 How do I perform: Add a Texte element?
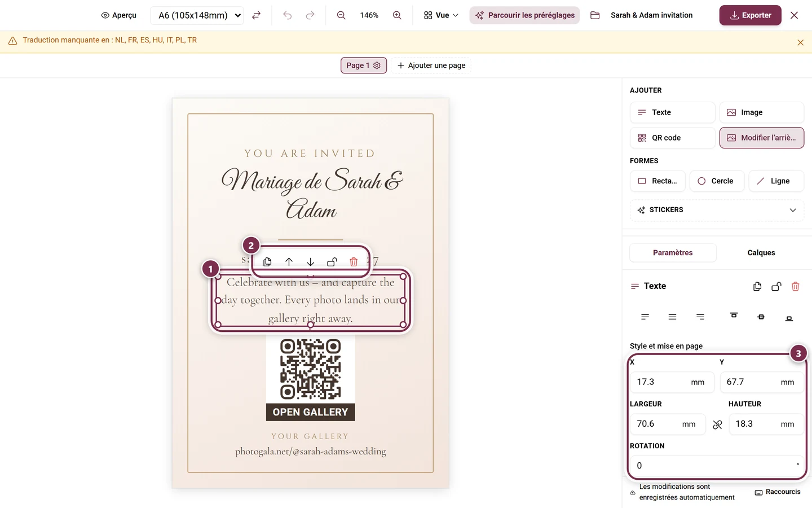672,112
